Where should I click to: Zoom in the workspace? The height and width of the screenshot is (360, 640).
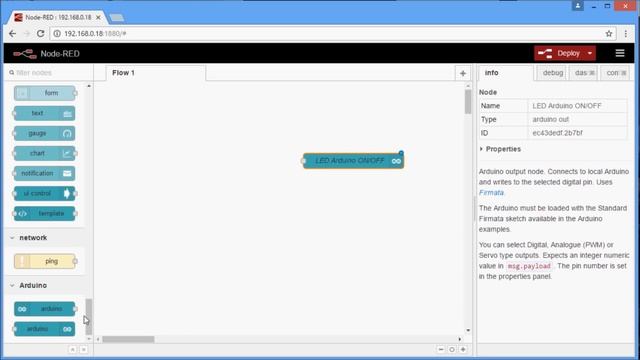point(463,349)
